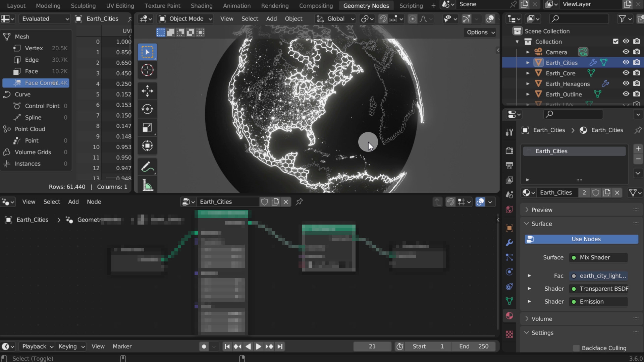
Task: Expand the Earth_Hexagons tree item
Action: [528, 84]
